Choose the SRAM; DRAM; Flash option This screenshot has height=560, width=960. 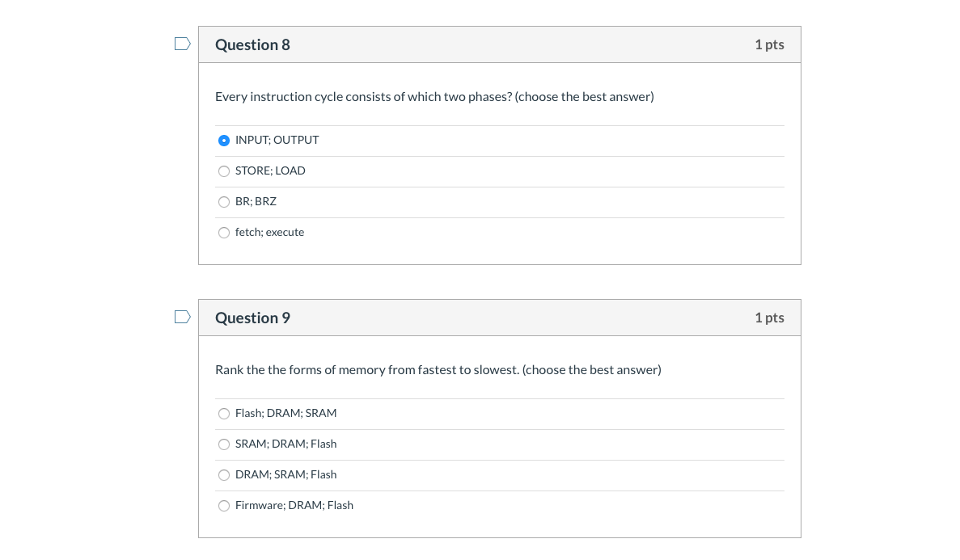tap(224, 444)
